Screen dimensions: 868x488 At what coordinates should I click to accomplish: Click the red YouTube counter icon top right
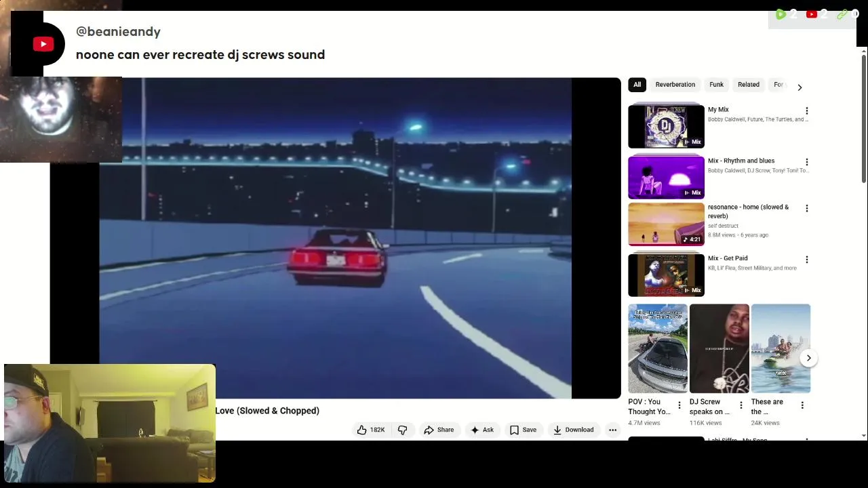[x=811, y=14]
